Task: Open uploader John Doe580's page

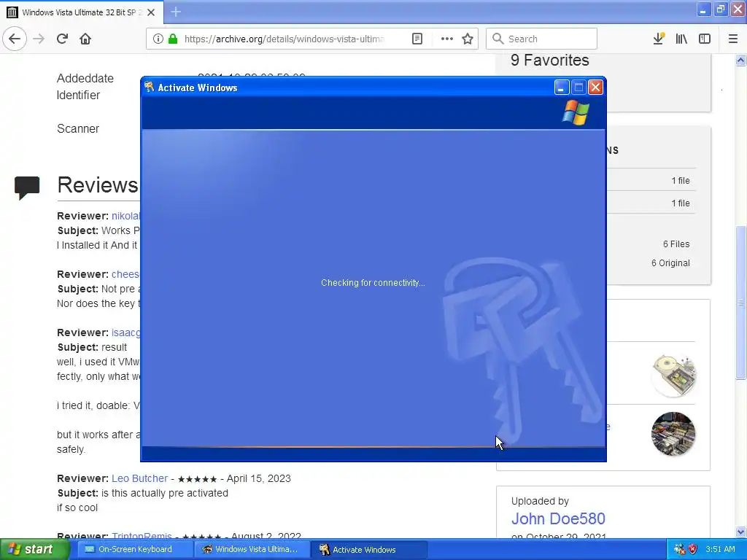Action: point(558,518)
